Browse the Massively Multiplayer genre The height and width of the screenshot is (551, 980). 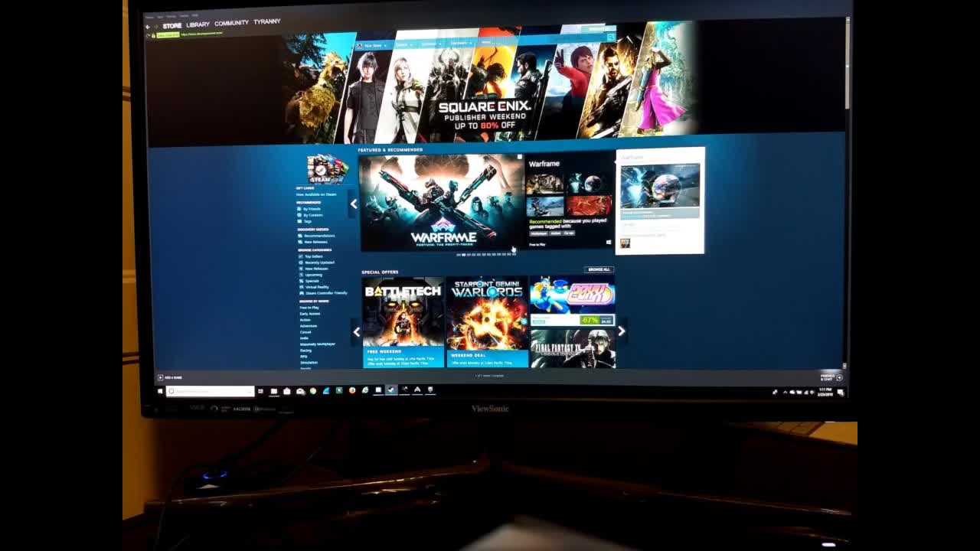(318, 344)
